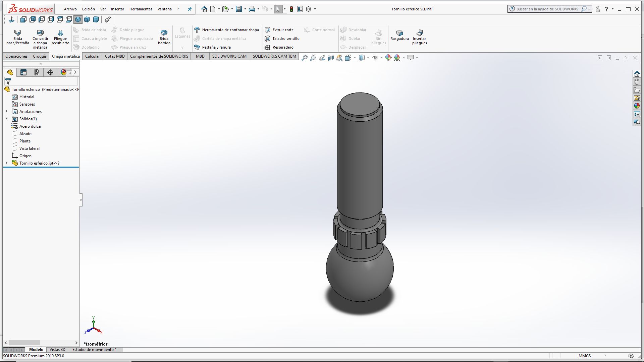The width and height of the screenshot is (644, 362).
Task: Open the Rasgadura tool
Action: pyautogui.click(x=399, y=33)
